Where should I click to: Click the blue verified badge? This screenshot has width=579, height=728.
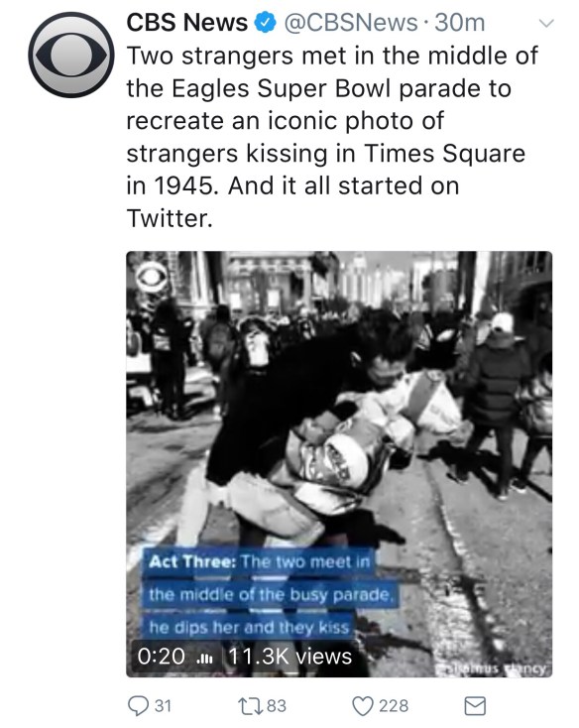[265, 23]
